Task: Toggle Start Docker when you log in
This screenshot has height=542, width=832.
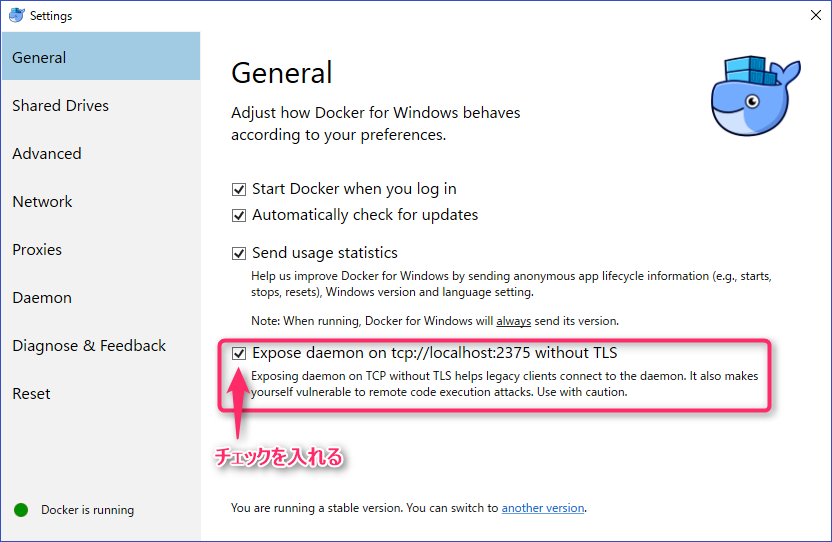Action: 239,190
